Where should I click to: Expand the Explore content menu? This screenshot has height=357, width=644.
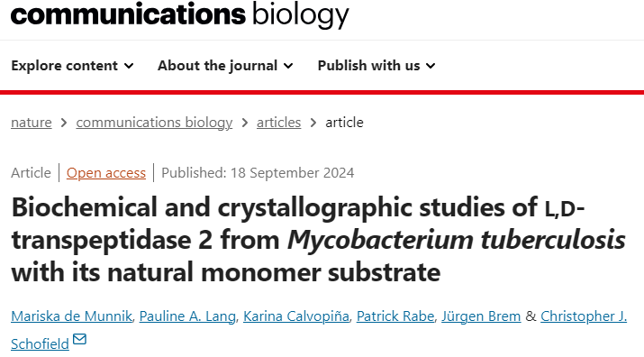coord(72,66)
